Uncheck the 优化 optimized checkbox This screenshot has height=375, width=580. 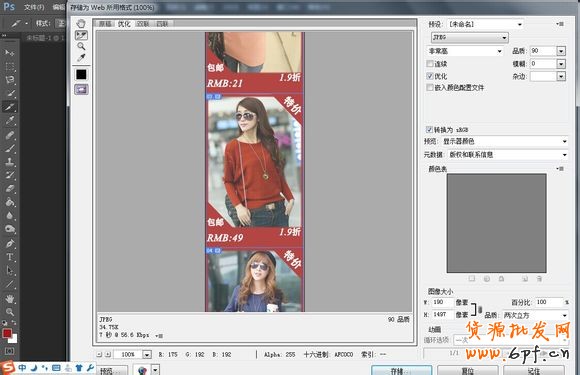[430, 76]
